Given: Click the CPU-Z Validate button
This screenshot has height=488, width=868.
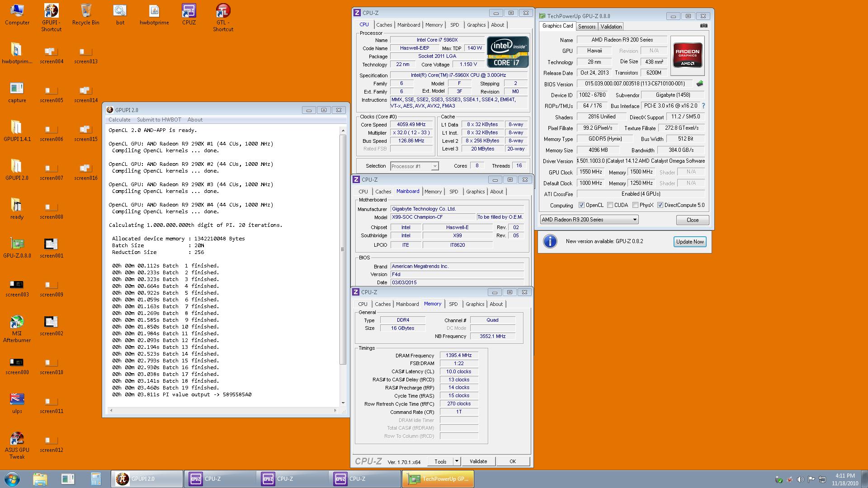Looking at the screenshot, I should 478,461.
